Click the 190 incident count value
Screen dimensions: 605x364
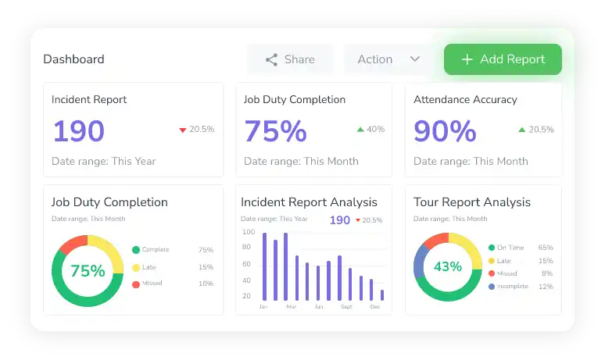(x=79, y=131)
